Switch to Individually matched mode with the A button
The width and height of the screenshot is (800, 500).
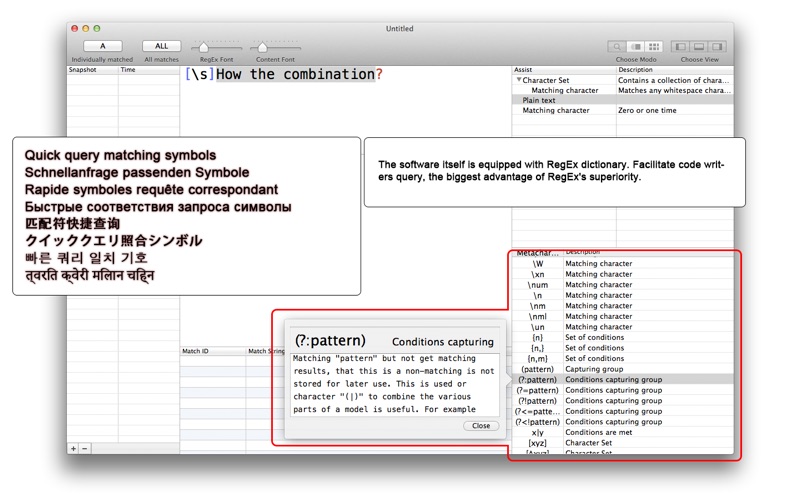coord(103,46)
